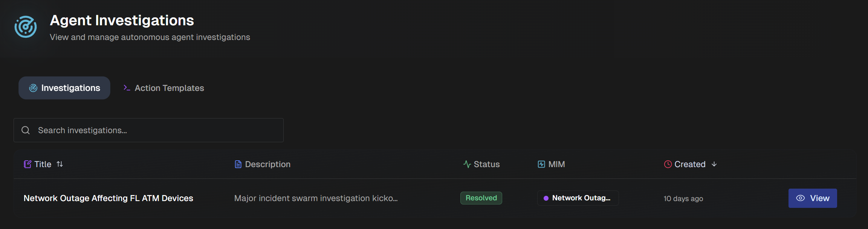Click the purple dot on the MIM chip
The image size is (868, 229).
[545, 198]
